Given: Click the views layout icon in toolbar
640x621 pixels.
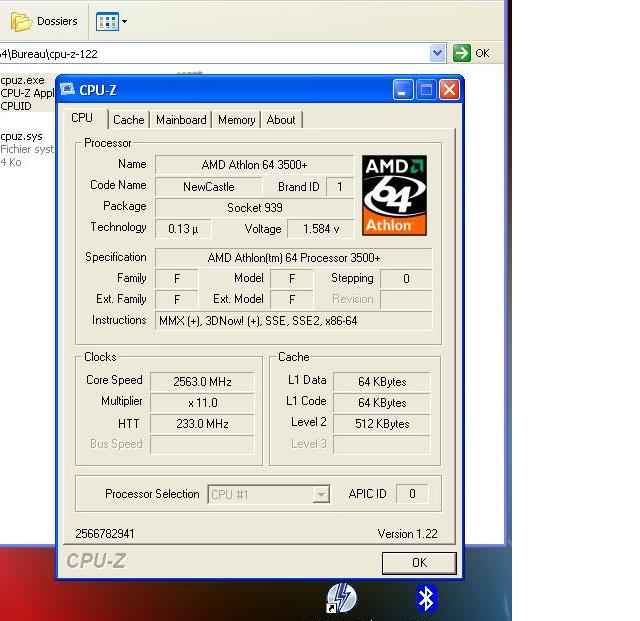Looking at the screenshot, I should pos(106,21).
